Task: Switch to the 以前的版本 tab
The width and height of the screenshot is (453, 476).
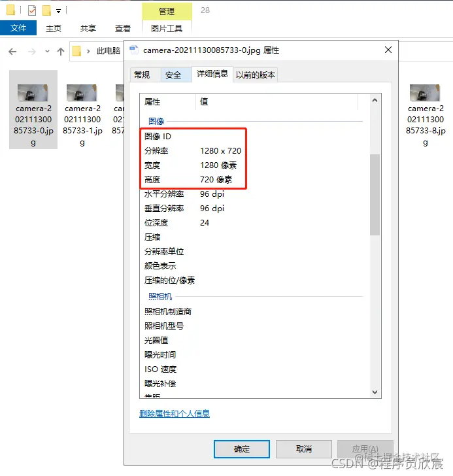Action: pyautogui.click(x=256, y=75)
